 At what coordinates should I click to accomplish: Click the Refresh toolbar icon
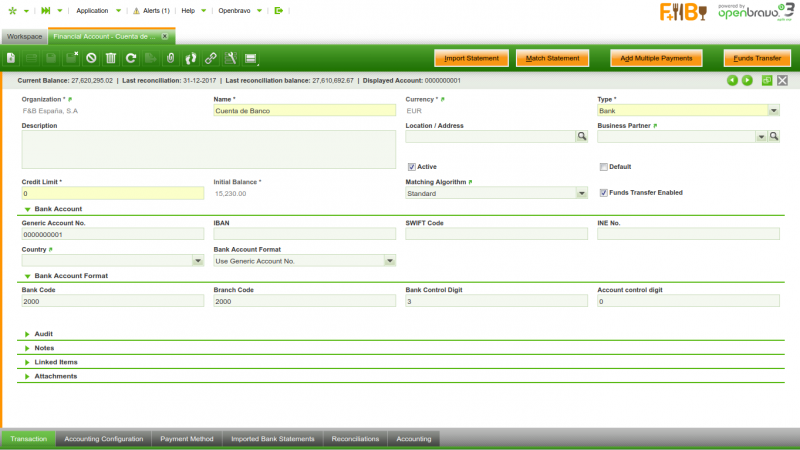pos(131,58)
